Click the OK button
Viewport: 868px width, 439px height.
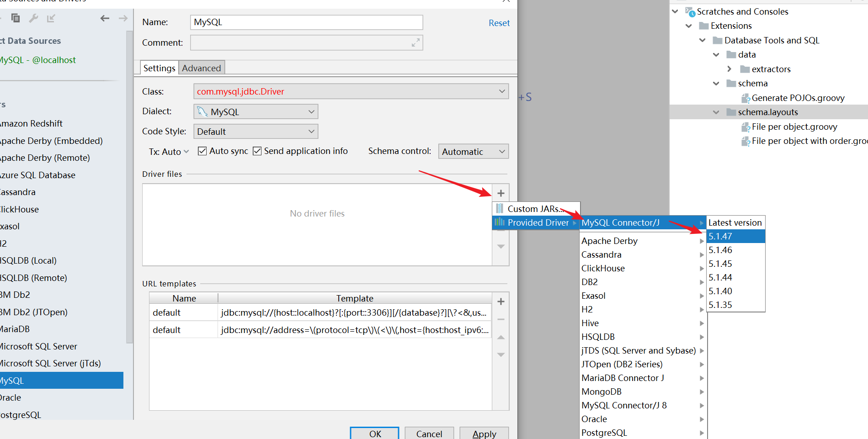click(375, 434)
